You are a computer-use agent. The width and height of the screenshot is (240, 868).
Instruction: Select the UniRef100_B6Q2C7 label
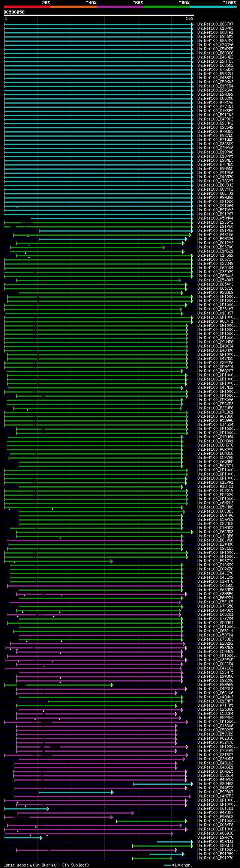click(x=215, y=371)
